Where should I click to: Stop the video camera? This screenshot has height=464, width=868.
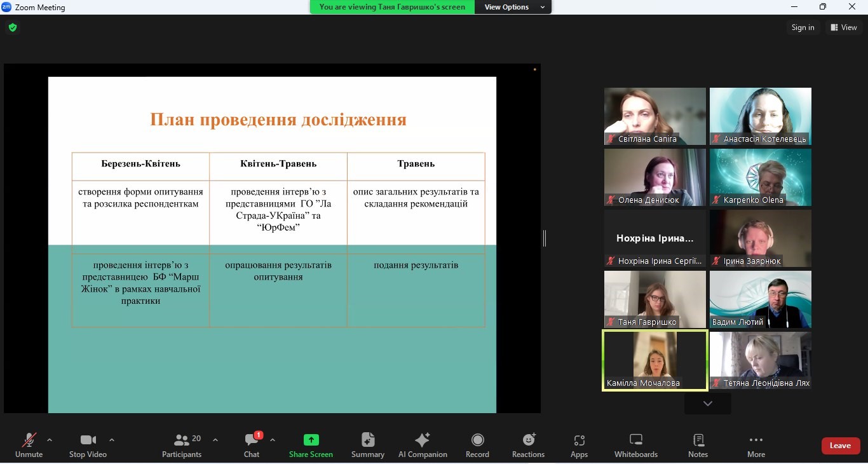(88, 440)
